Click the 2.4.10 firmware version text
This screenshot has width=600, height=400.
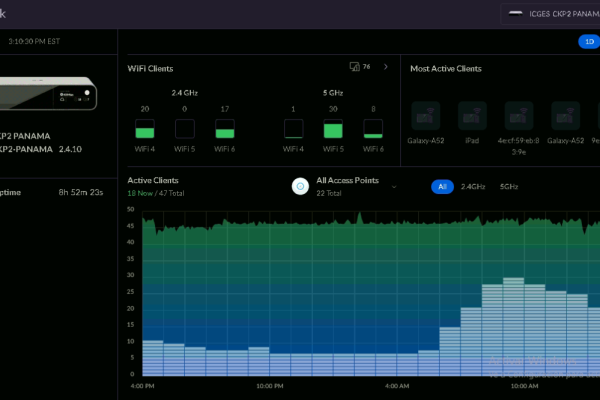70,149
